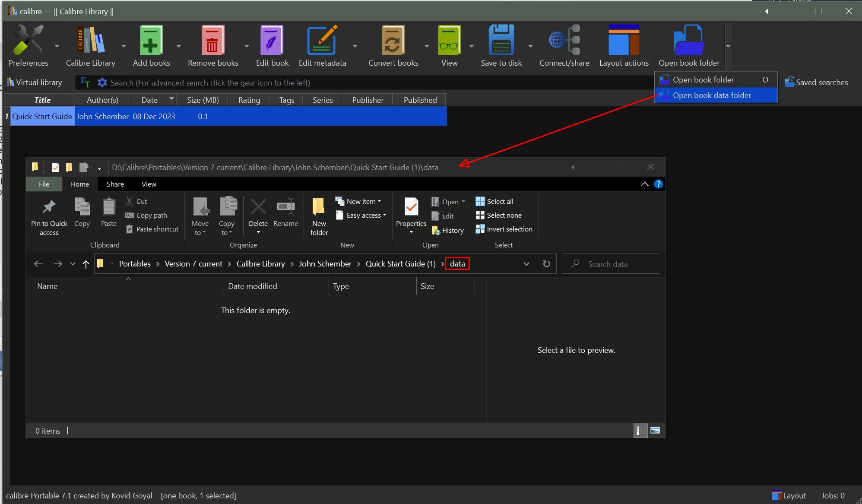862x504 pixels.
Task: Select Open book data folder entry
Action: [x=712, y=95]
